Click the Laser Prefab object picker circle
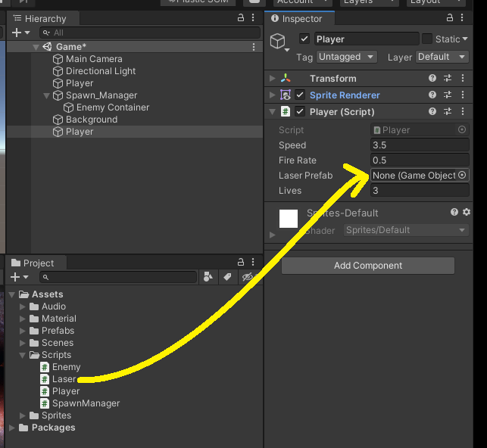This screenshot has height=448, width=487. 462,175
